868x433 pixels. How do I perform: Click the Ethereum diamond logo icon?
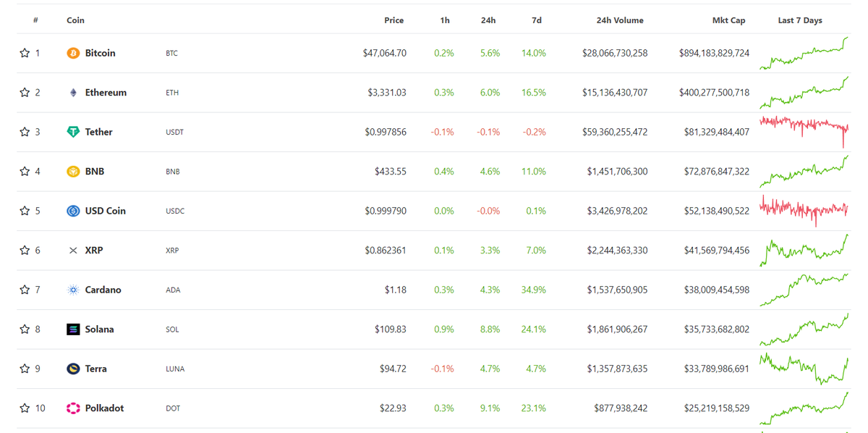click(73, 93)
